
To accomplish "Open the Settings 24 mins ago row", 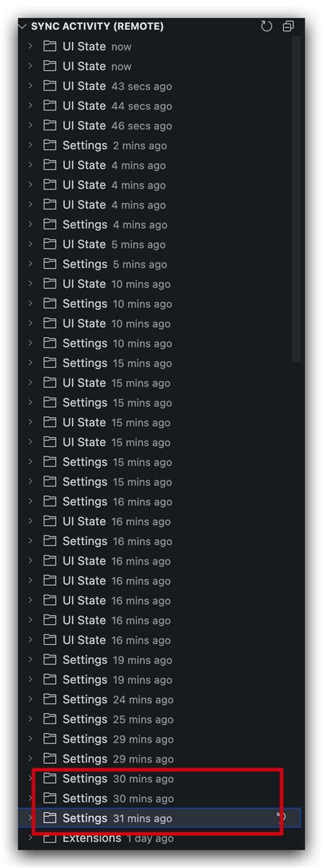I will (x=159, y=699).
